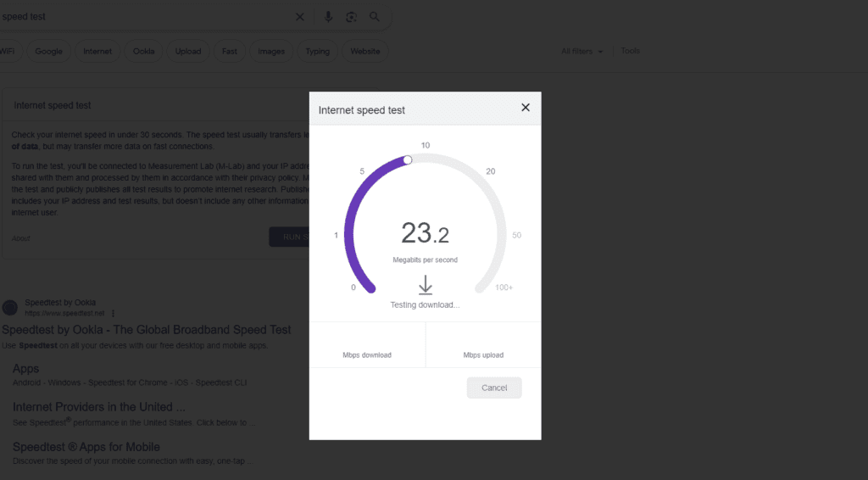Close the Internet speed test dialog

(526, 108)
